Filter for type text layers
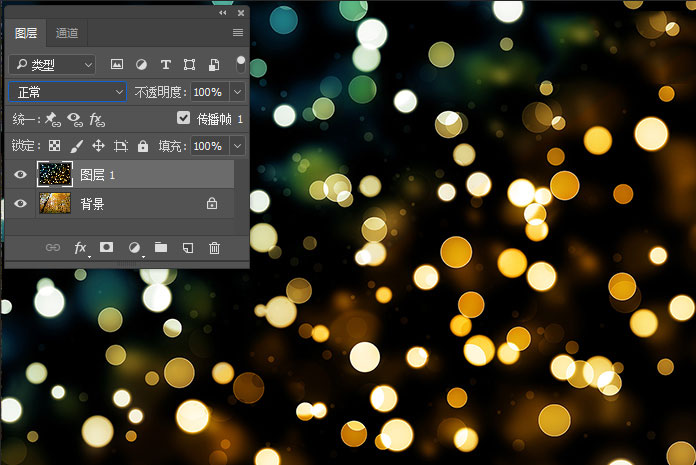 tap(166, 64)
